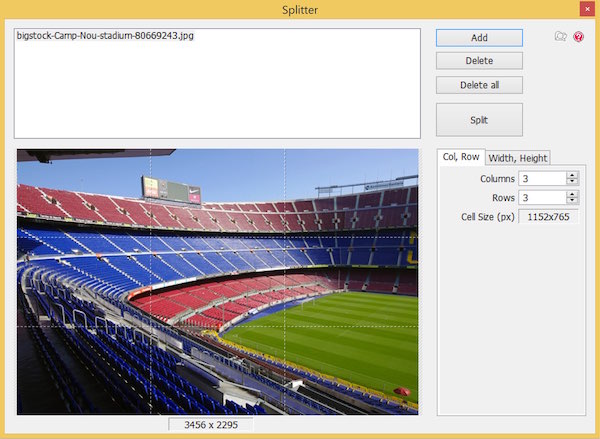Click the Cell Size value field
The image size is (600, 439).
[x=547, y=216]
